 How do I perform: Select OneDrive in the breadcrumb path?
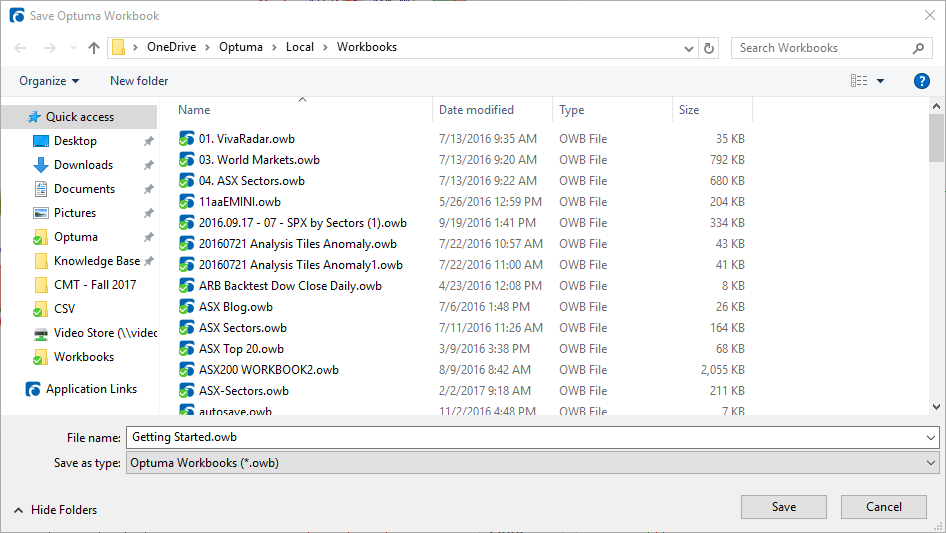[x=171, y=47]
